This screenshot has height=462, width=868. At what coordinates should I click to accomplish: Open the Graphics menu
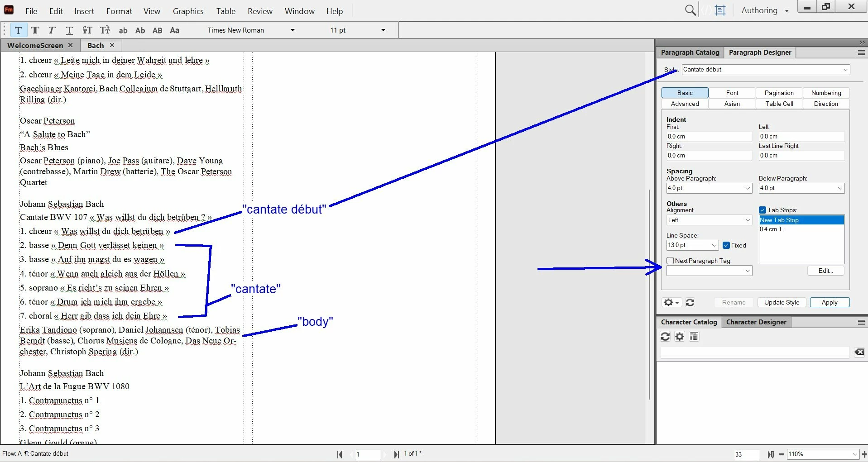pyautogui.click(x=188, y=11)
